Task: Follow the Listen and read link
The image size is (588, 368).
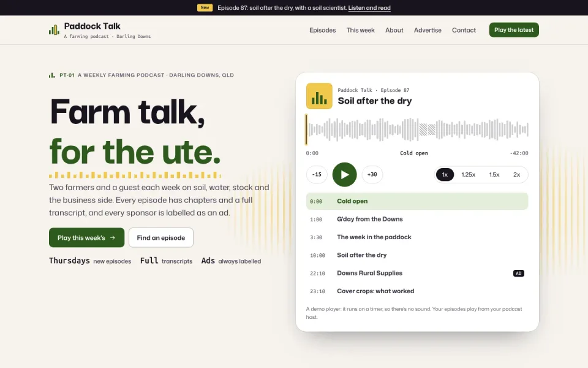Action: (x=369, y=8)
